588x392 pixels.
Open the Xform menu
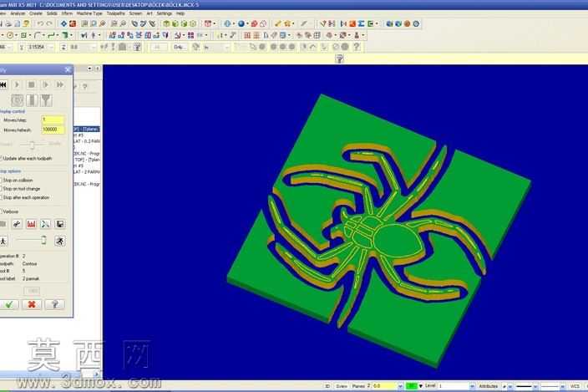67,13
